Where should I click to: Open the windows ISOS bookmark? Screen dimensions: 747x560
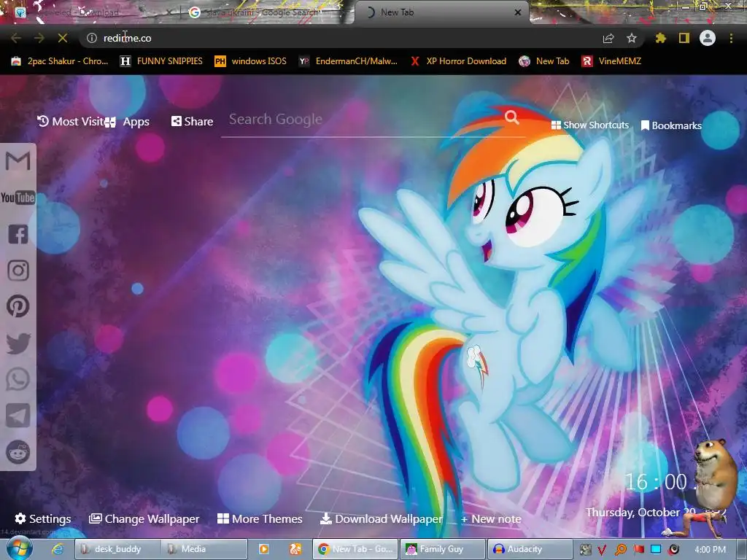(251, 61)
